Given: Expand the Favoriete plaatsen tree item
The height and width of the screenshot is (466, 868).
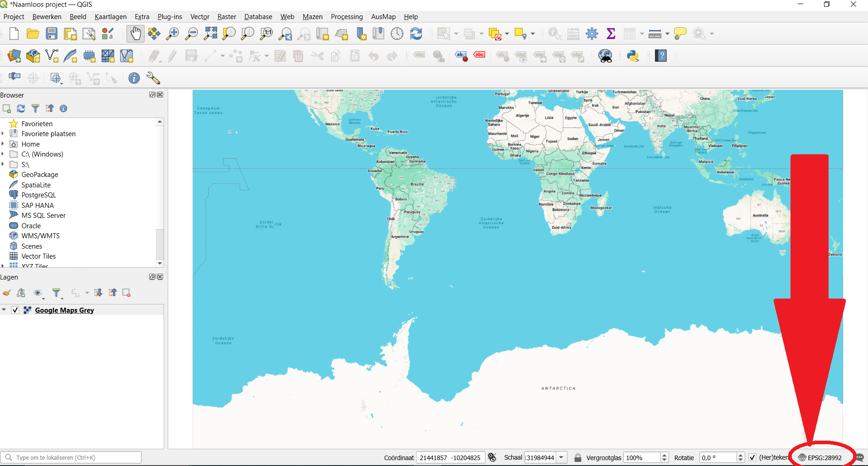Looking at the screenshot, I should [3, 134].
